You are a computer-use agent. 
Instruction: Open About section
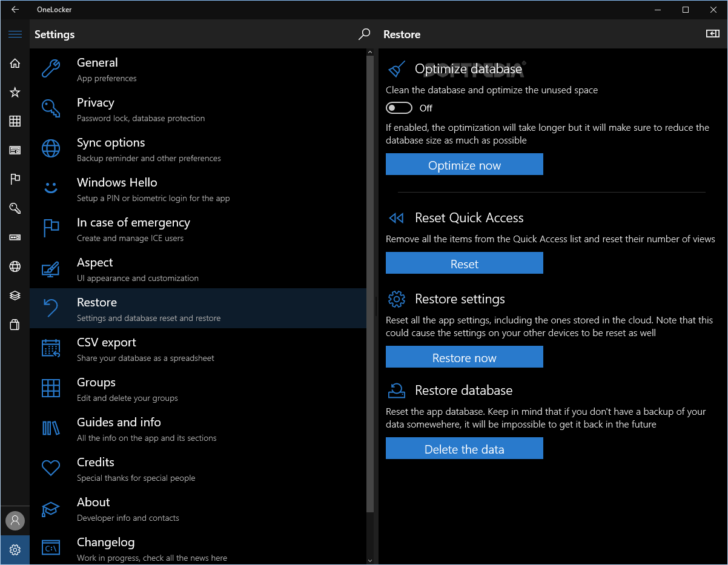[198, 508]
